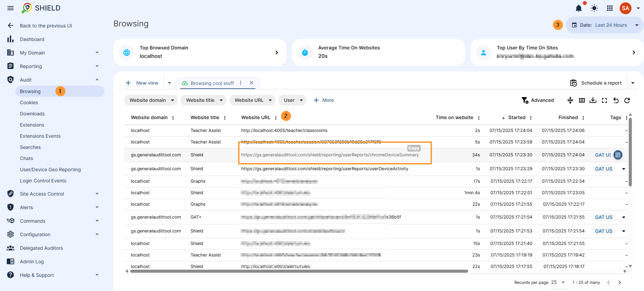Open Website title column menu
This screenshot has height=291, width=644.
(225, 118)
